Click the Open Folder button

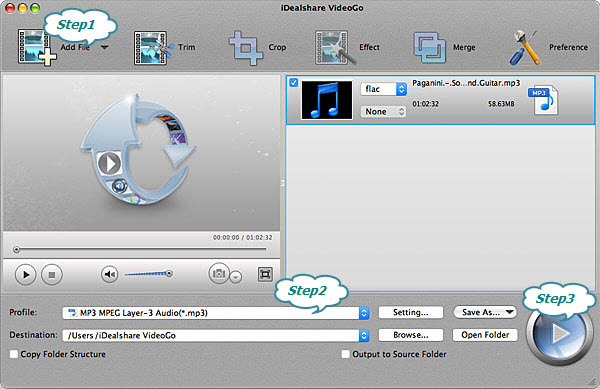coord(485,335)
